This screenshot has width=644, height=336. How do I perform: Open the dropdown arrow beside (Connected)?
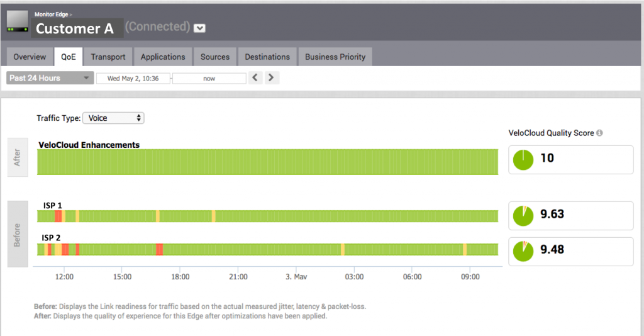pyautogui.click(x=199, y=28)
